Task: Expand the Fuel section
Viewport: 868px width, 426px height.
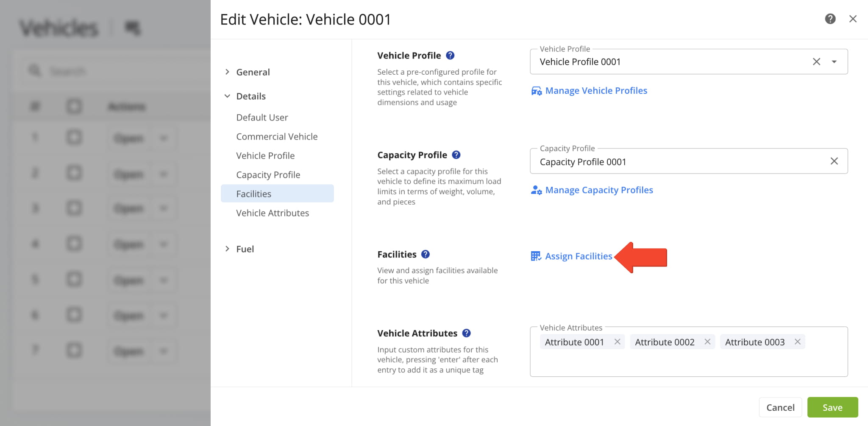Action: click(227, 249)
